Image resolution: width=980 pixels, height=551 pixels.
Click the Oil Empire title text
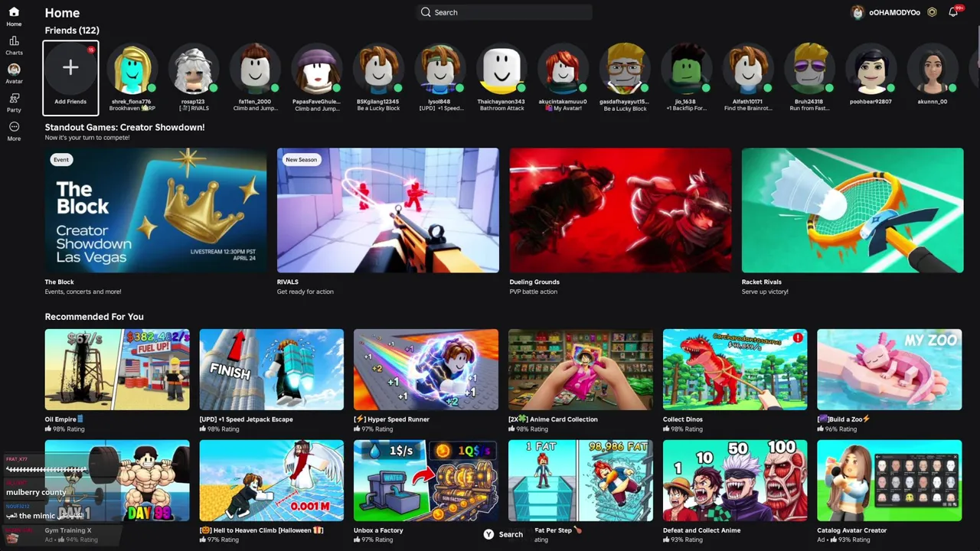tap(60, 419)
